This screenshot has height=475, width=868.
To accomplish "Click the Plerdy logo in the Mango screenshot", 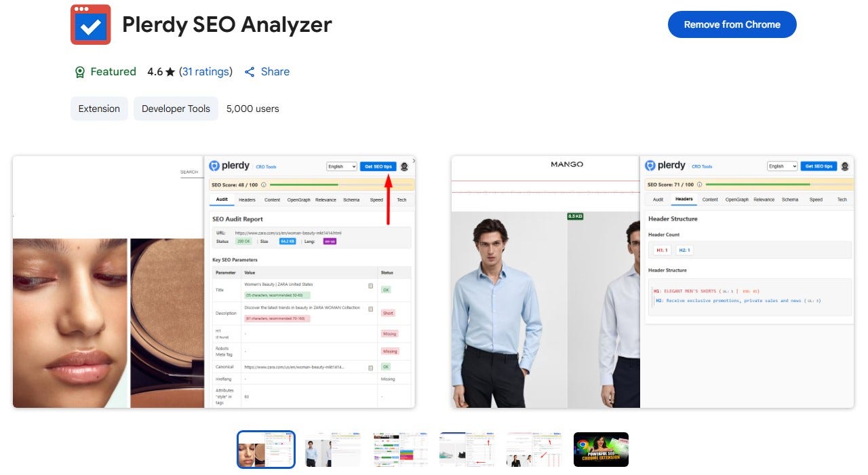I will tap(665, 166).
